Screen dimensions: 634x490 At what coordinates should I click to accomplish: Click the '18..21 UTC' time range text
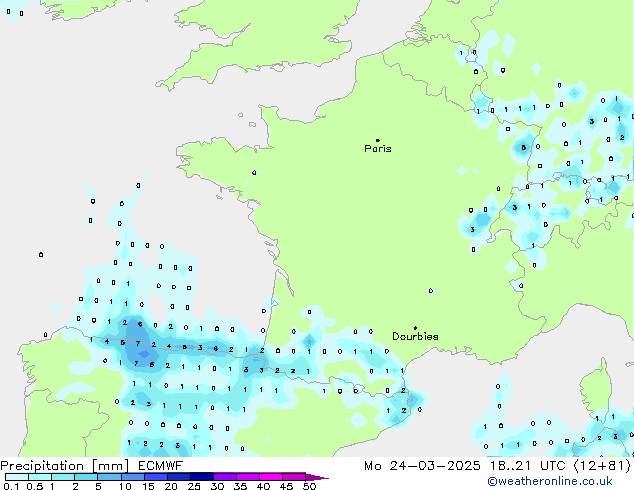pyautogui.click(x=527, y=466)
